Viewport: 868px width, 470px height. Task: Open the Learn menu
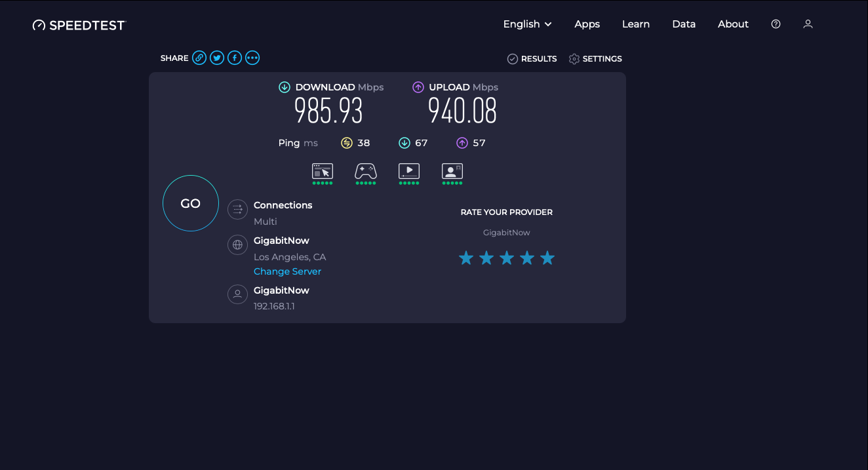point(636,24)
